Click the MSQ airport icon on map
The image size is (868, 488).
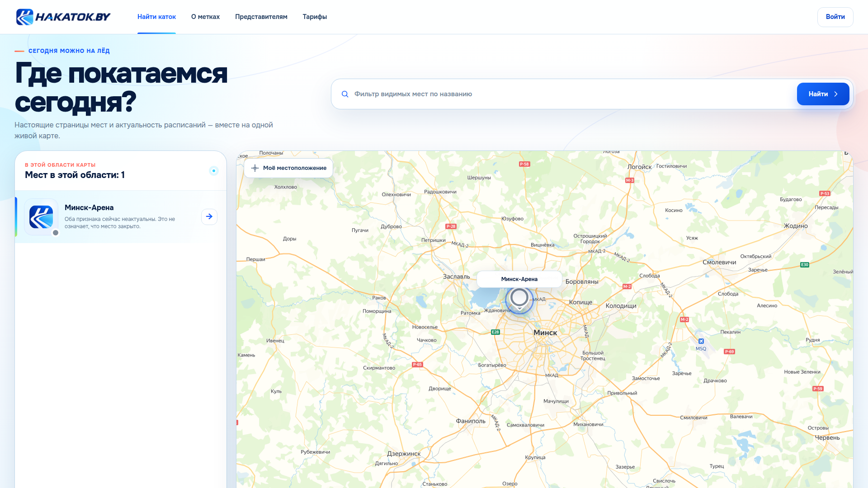pos(701,341)
